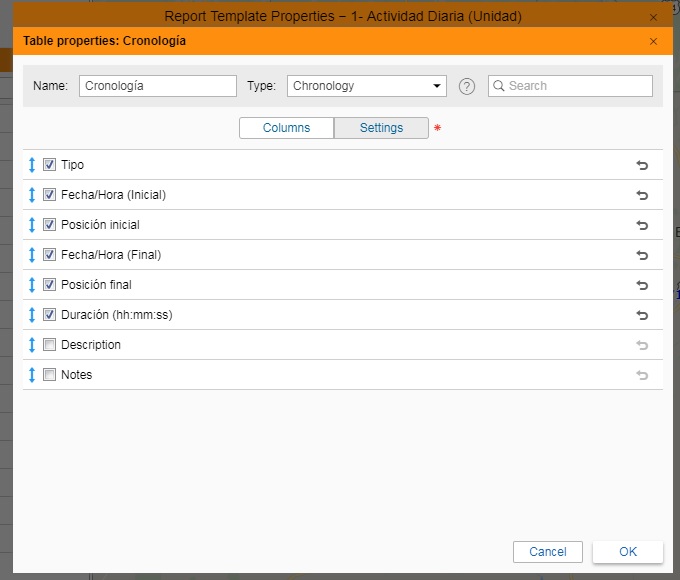Open the Type dropdown showing Chronology
680x580 pixels.
click(366, 86)
